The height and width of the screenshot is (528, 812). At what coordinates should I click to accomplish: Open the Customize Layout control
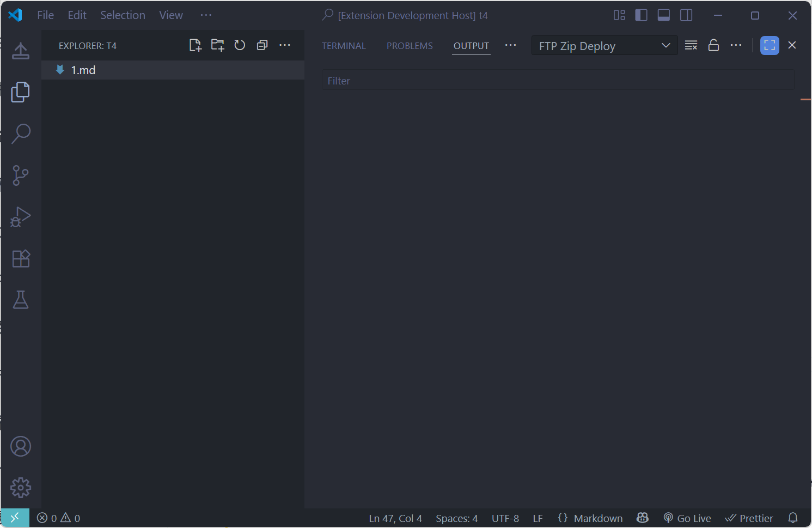(x=619, y=15)
